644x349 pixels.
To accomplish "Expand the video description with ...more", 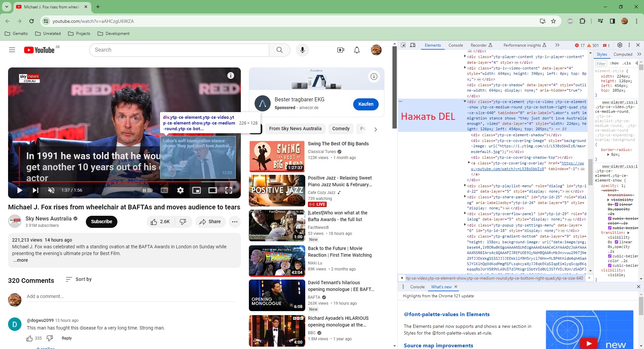I will [x=21, y=260].
